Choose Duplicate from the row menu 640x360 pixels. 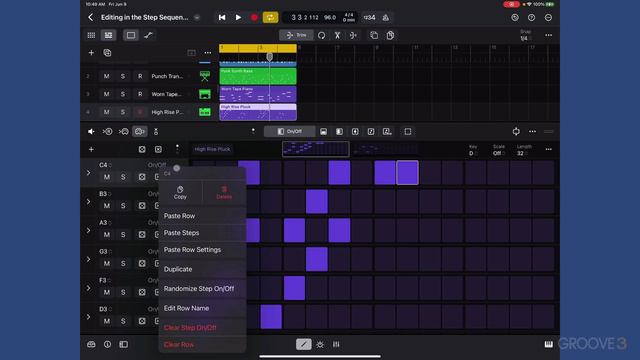click(202, 269)
